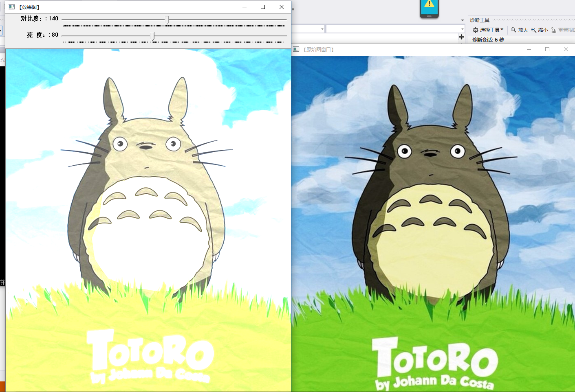Click the 效果图 window system icon
This screenshot has width=575, height=392.
(x=12, y=7)
